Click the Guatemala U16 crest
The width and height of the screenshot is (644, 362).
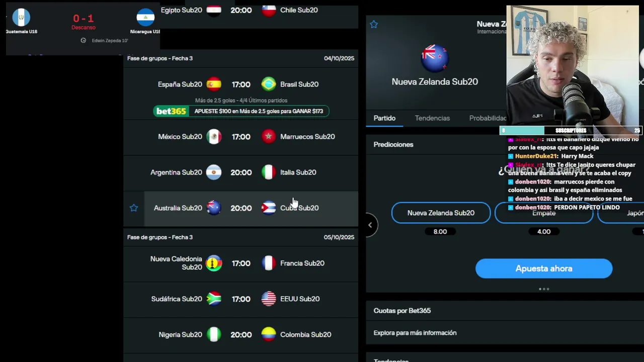tap(21, 18)
